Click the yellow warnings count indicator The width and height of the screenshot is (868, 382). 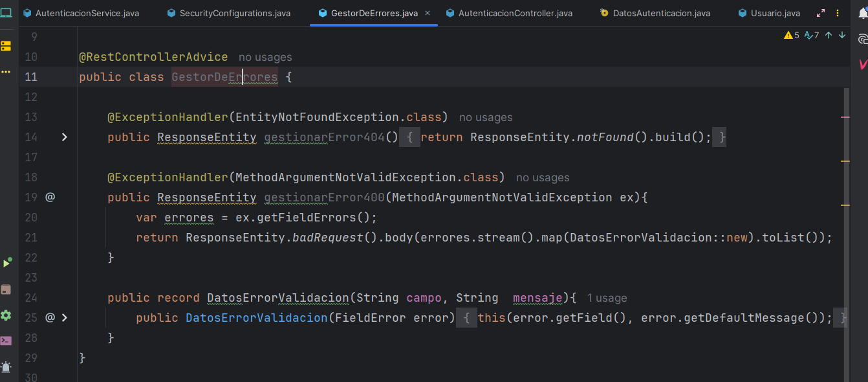[792, 35]
